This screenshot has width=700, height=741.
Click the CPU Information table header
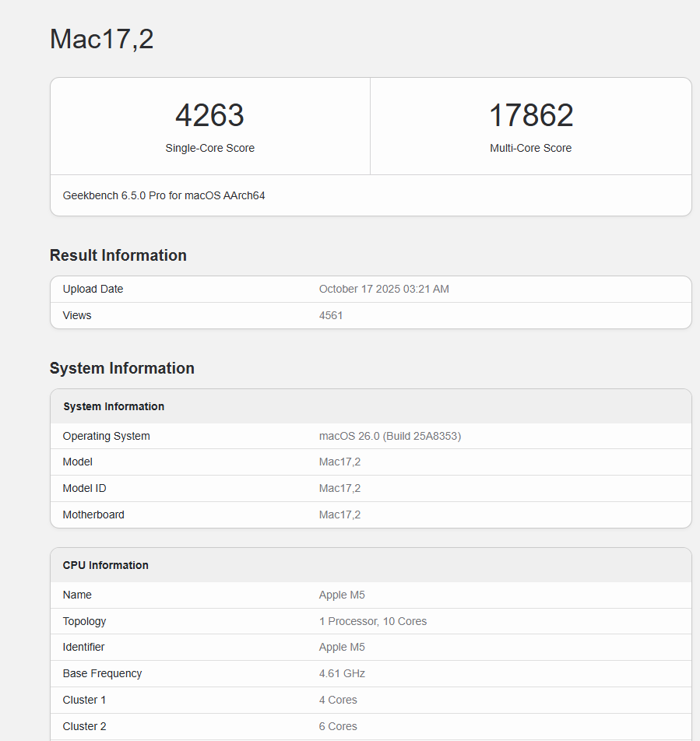click(x=106, y=565)
